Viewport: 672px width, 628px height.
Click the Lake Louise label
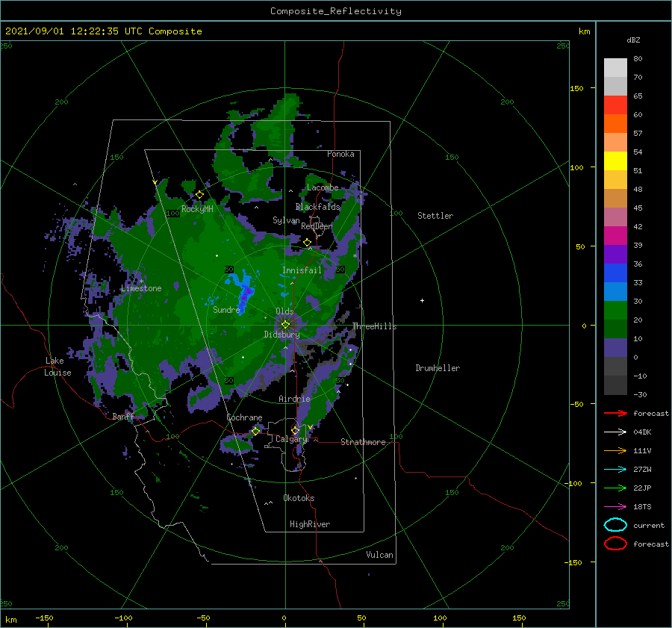click(x=57, y=367)
